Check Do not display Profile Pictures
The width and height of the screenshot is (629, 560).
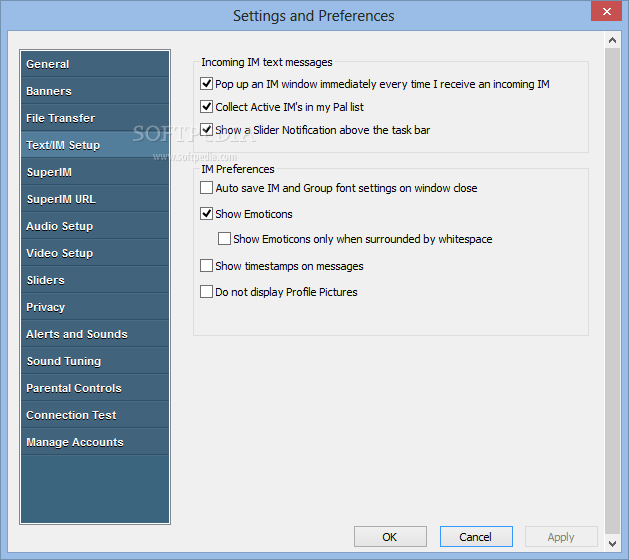pos(207,292)
